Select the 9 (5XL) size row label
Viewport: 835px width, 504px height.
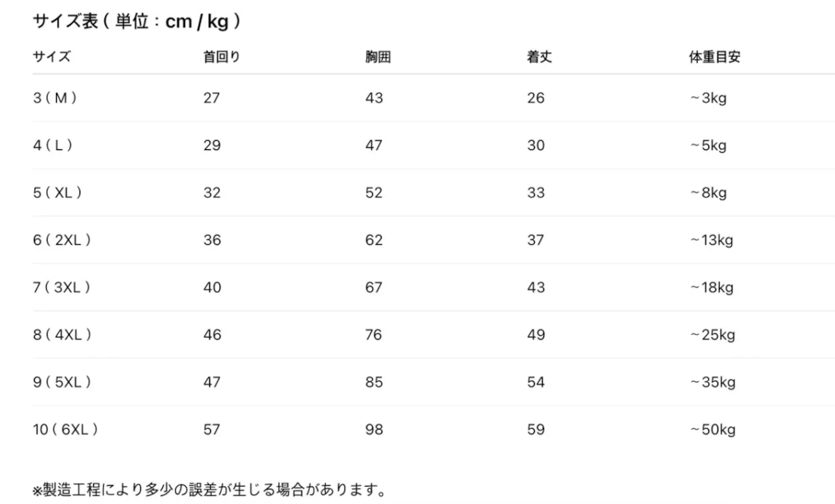click(x=62, y=382)
